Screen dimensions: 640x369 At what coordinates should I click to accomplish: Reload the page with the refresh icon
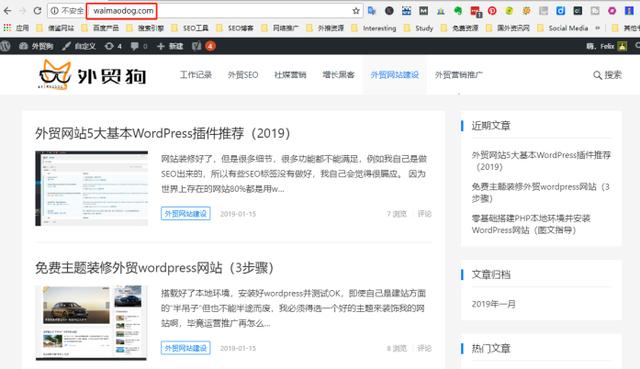tap(37, 11)
